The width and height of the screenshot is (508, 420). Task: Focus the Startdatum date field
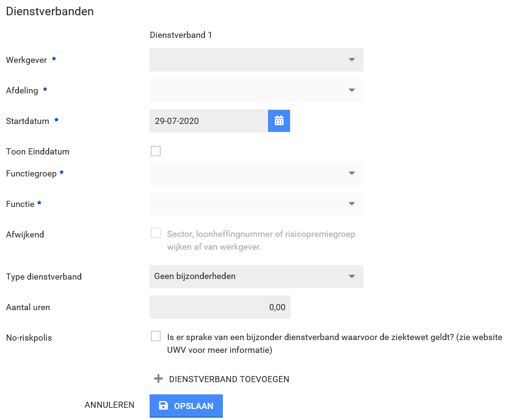coord(208,121)
